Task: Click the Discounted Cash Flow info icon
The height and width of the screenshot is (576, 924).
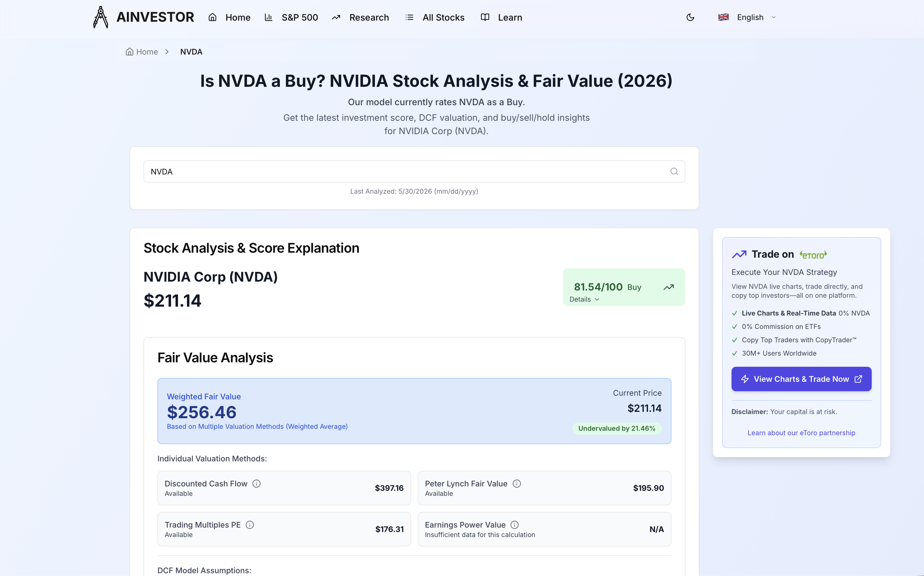Action: (x=257, y=483)
